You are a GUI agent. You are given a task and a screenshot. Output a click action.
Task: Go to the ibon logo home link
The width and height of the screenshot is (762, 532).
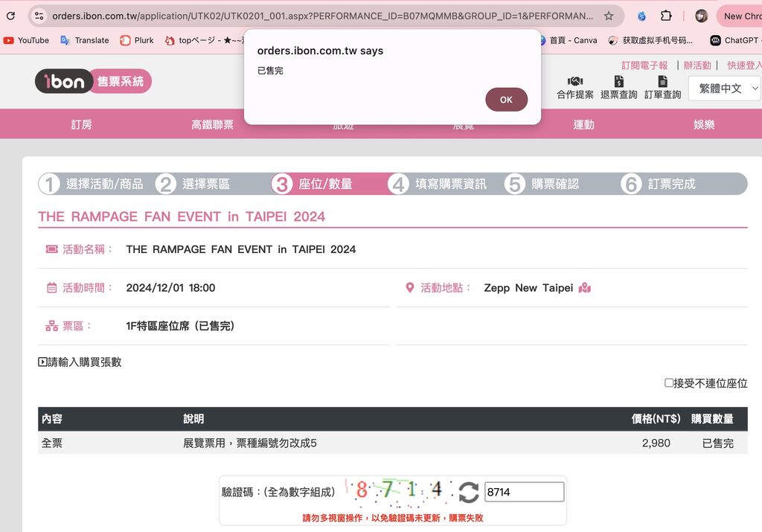click(x=64, y=81)
